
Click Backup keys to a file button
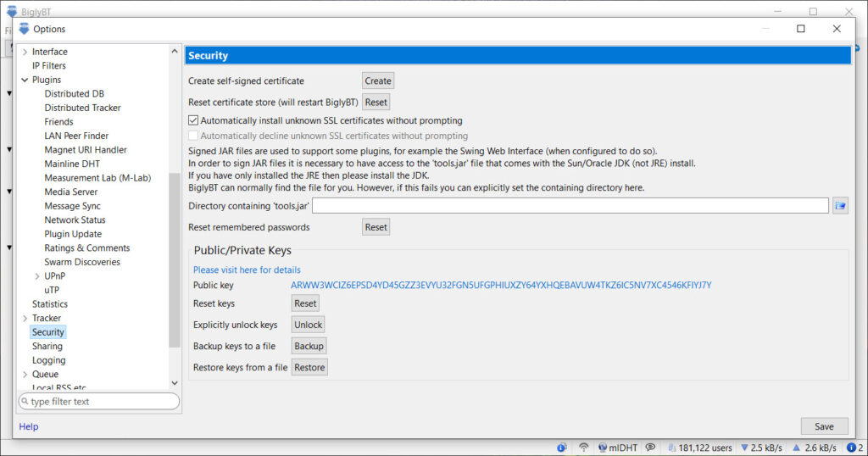tap(309, 346)
